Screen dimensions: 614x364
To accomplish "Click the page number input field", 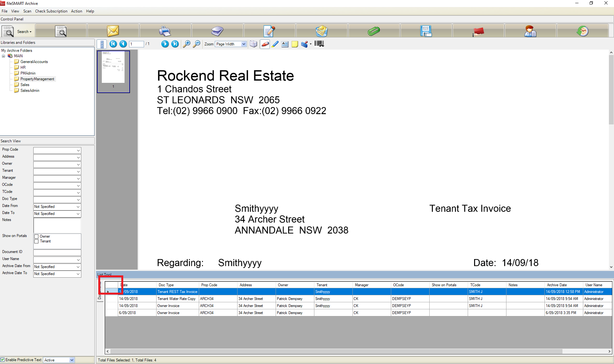I will coord(137,44).
